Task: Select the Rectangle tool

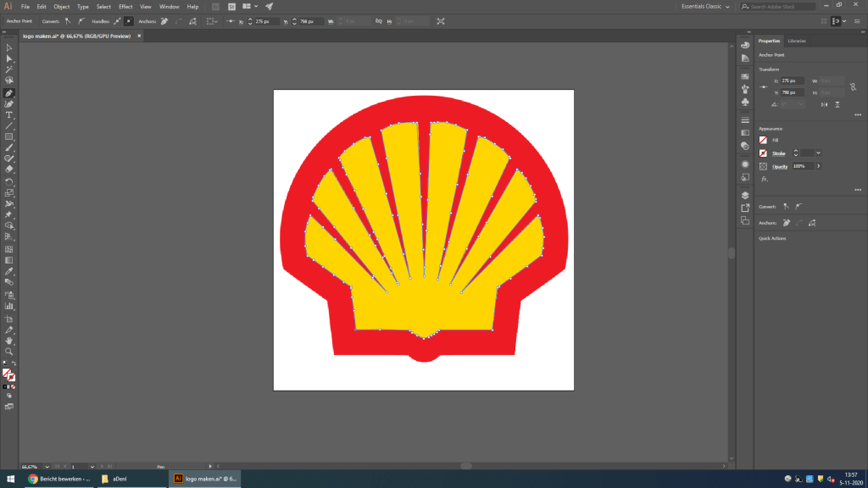Action: pos(9,136)
